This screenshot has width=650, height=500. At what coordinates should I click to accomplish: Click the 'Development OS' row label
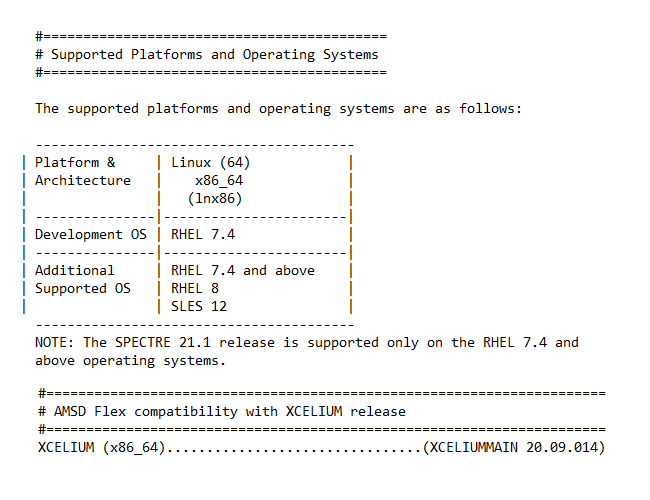pyautogui.click(x=91, y=235)
